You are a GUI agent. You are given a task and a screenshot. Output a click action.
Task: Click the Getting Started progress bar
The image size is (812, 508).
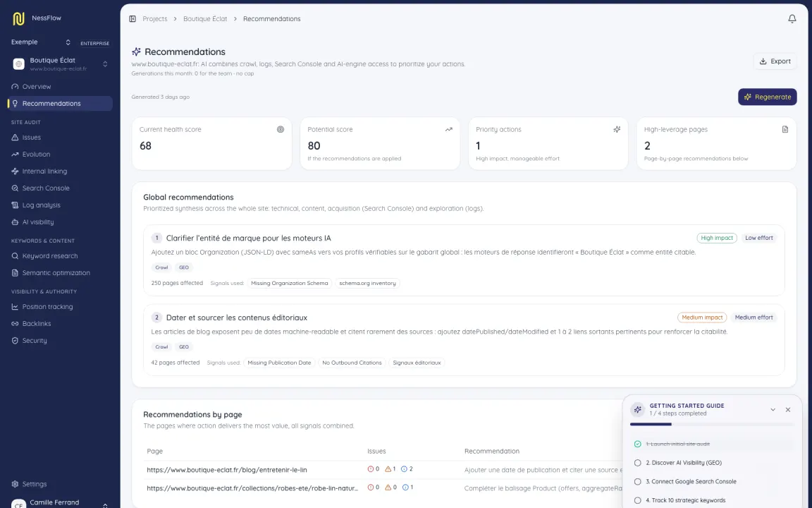coord(712,425)
